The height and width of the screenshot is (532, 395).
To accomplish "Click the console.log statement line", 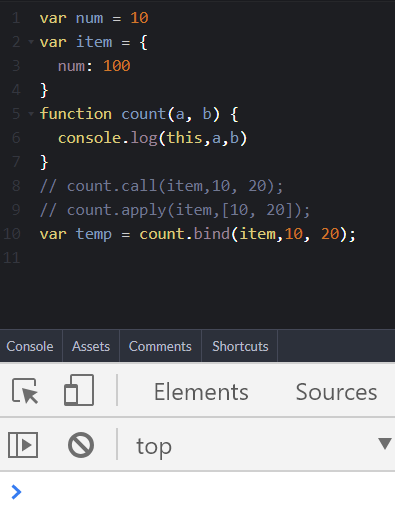I will click(x=153, y=138).
